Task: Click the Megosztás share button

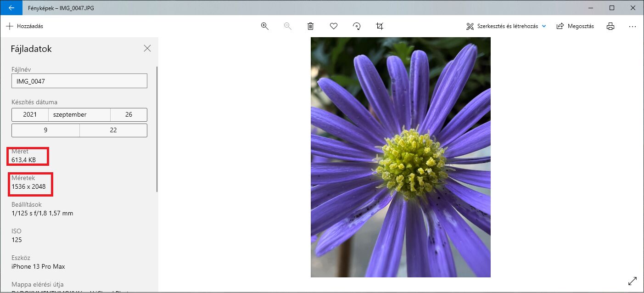Action: 575,26
